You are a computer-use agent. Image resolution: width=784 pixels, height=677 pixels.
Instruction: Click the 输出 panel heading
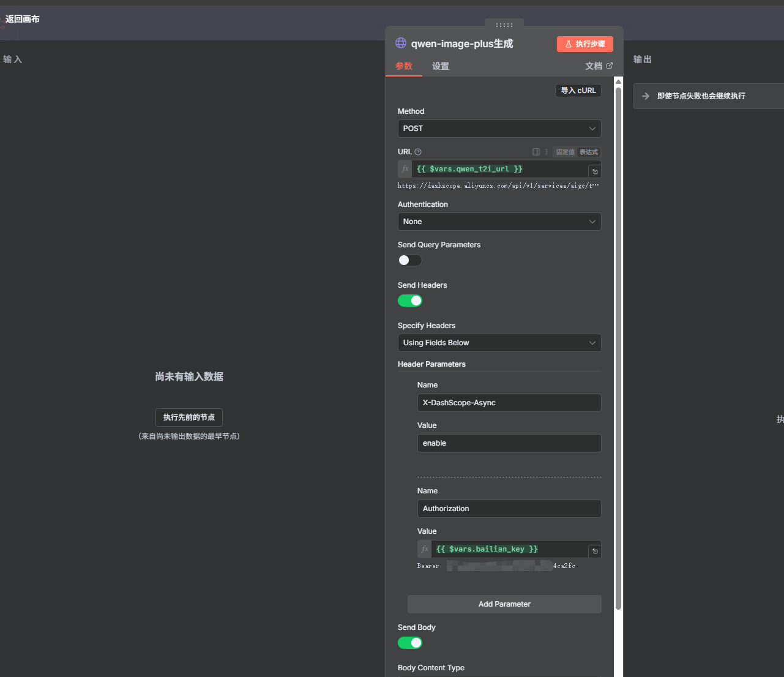pyautogui.click(x=642, y=59)
